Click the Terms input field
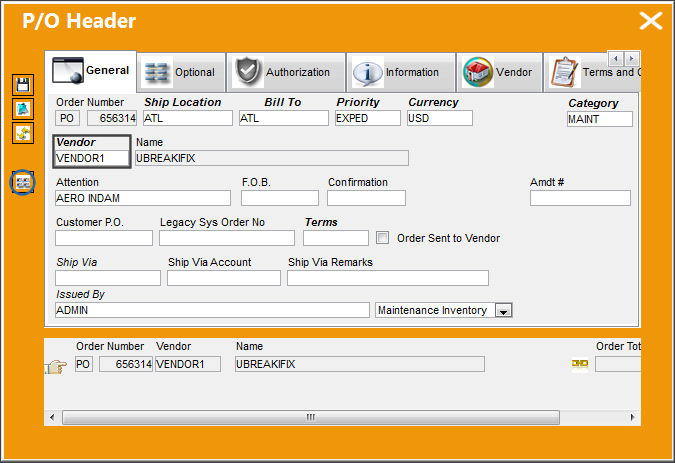The height and width of the screenshot is (463, 675). [x=336, y=238]
